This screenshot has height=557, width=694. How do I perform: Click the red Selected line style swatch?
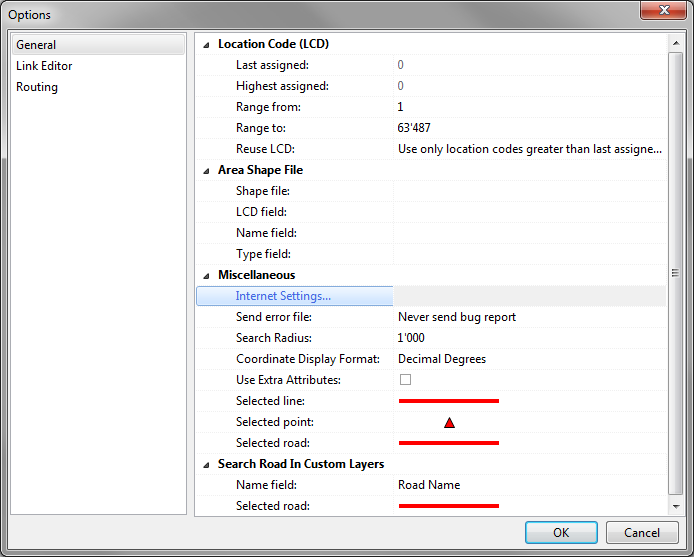click(x=448, y=401)
